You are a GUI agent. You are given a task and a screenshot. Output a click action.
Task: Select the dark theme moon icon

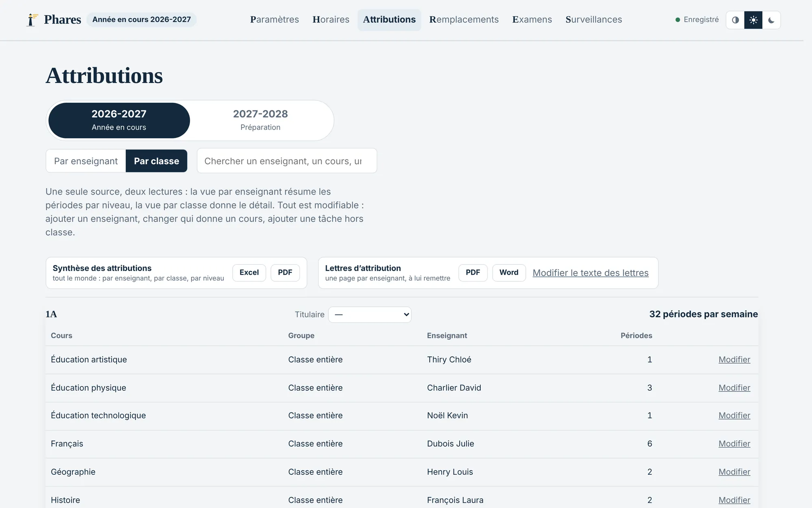[771, 20]
